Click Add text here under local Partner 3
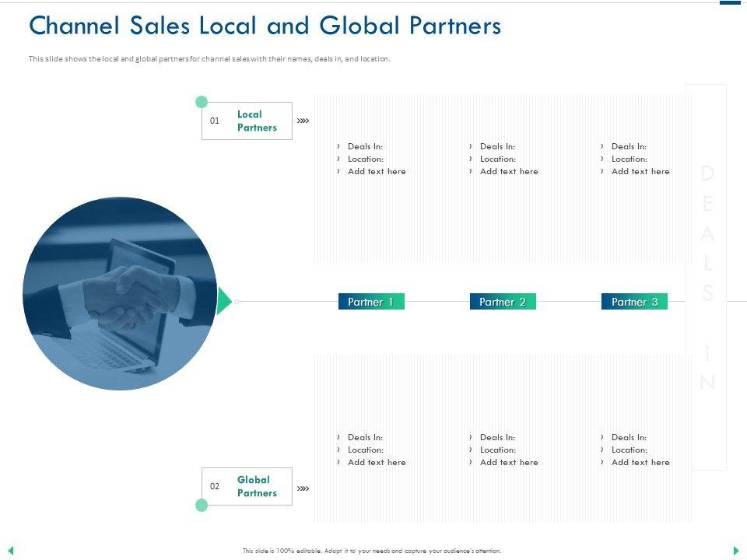This screenshot has height=560, width=747. coord(640,171)
